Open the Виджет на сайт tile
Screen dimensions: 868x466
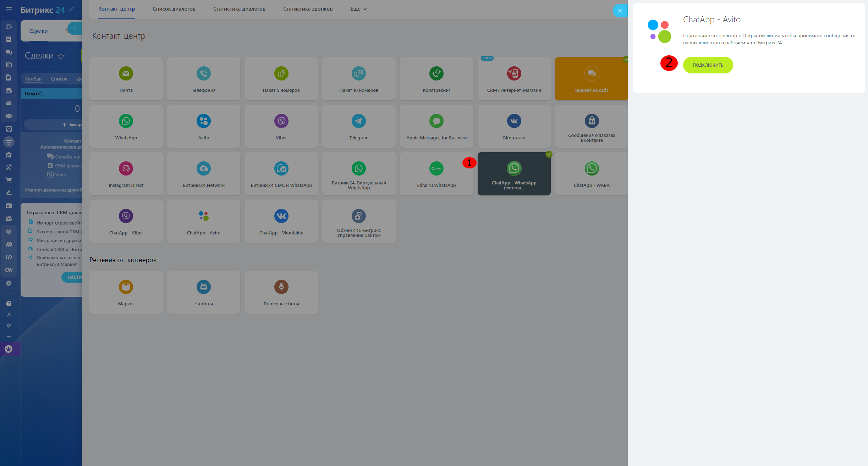click(591, 79)
